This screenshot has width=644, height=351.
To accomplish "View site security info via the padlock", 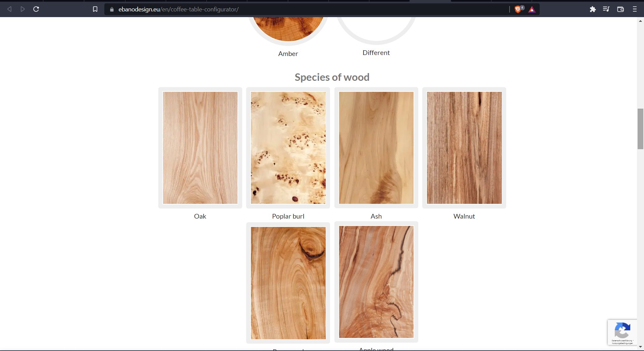I will pyautogui.click(x=112, y=9).
